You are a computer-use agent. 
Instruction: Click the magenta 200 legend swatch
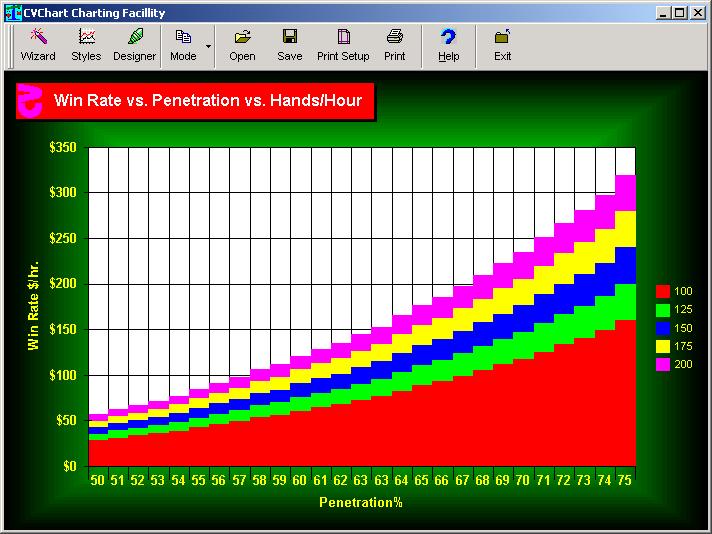pyautogui.click(x=662, y=364)
